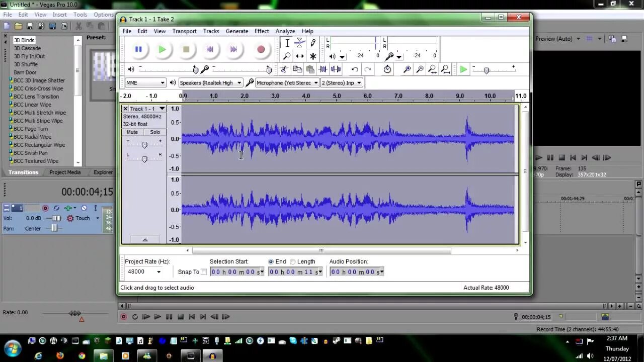Click the Sync-Lock tracks clock icon
Image resolution: width=644 pixels, height=362 pixels.
[387, 69]
